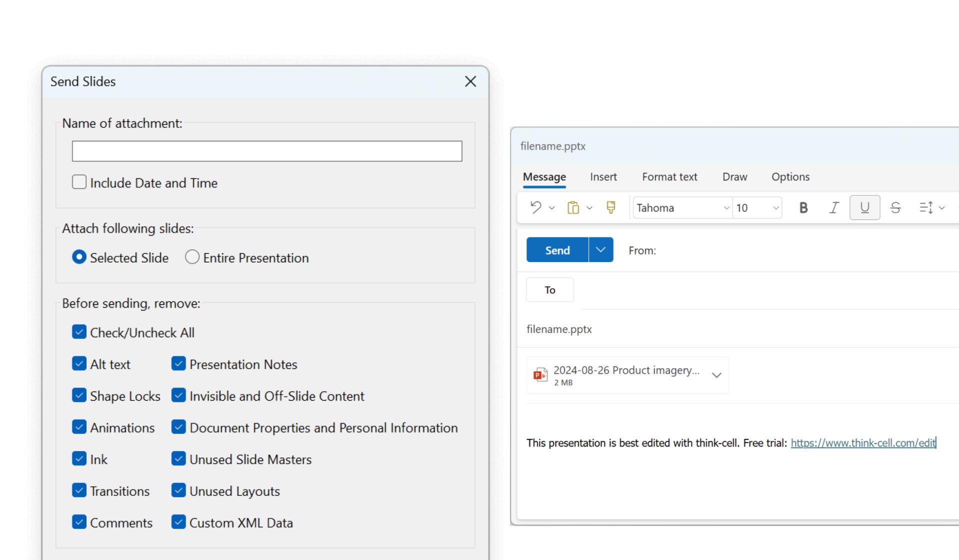Toggle Strikethrough formatting
Viewport: 959px width, 560px height.
pyautogui.click(x=895, y=207)
